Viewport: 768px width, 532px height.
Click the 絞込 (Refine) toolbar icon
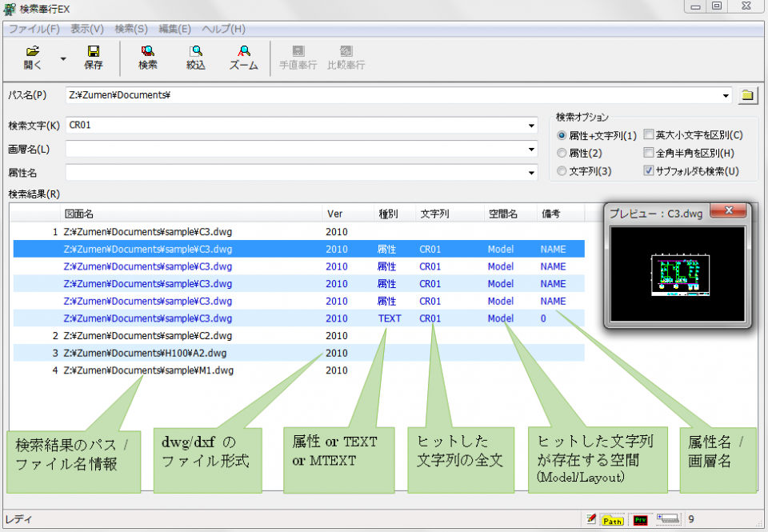point(196,58)
